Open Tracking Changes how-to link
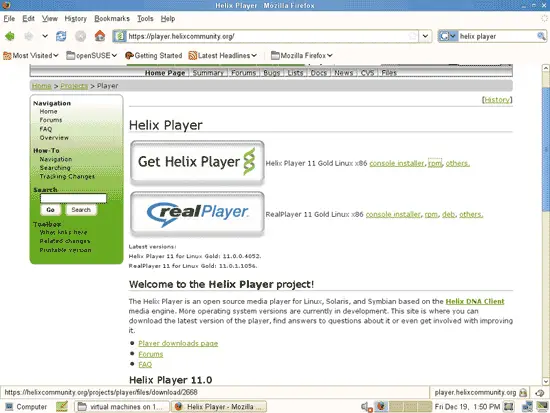 click(67, 176)
